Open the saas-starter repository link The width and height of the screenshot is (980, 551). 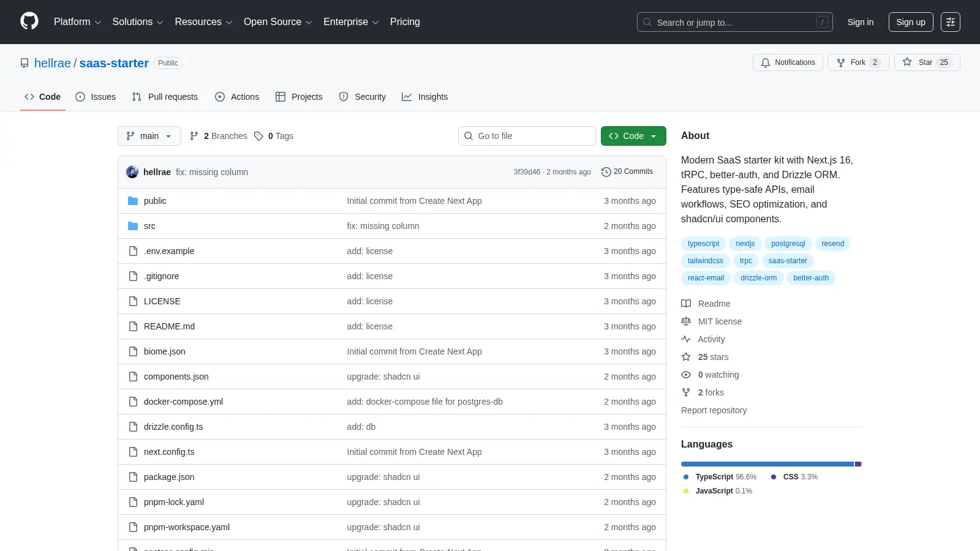114,63
